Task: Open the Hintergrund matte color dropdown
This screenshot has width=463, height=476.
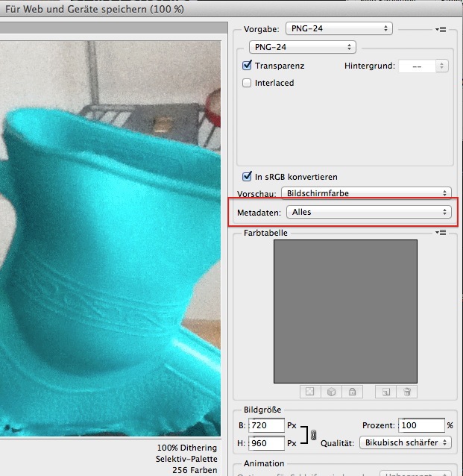Action: (x=423, y=66)
